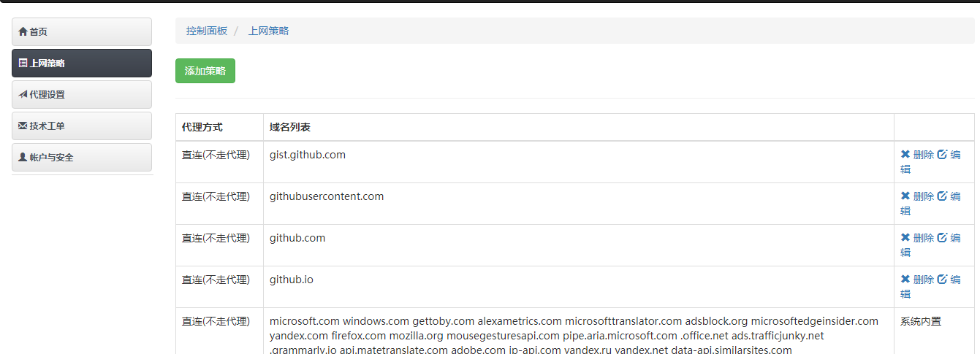This screenshot has height=354, width=980.
Task: Click the paper plane icon beside 代理设置
Action: click(23, 95)
